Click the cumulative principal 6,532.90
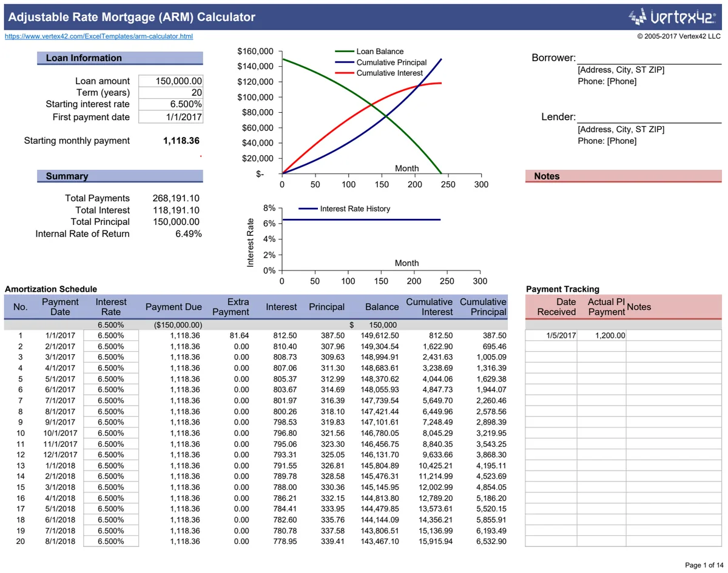Viewport: 728px width, 573px height. click(x=491, y=541)
